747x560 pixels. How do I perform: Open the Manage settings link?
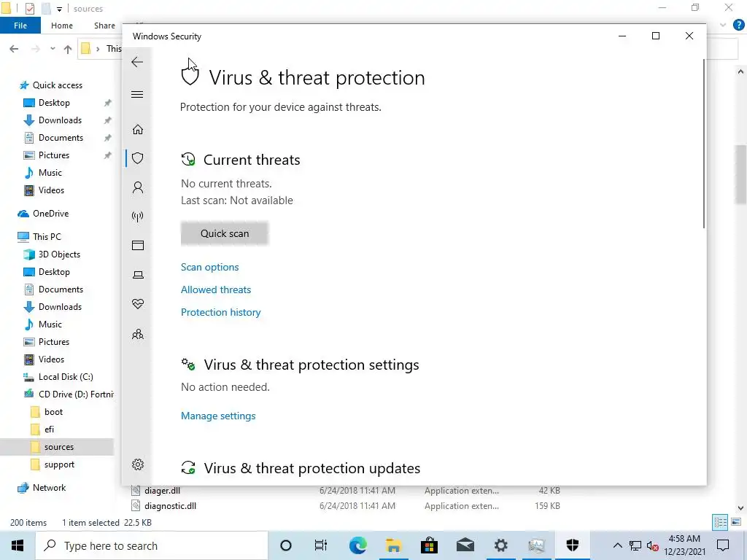coord(218,416)
